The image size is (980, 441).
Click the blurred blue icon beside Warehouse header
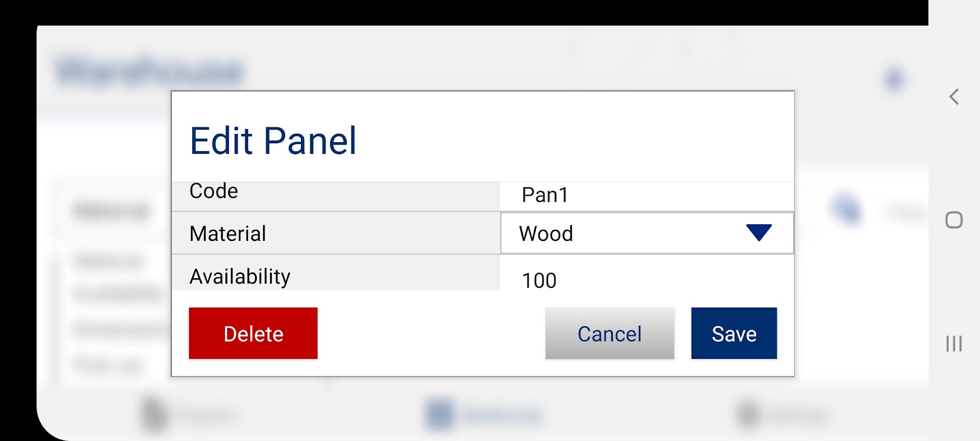click(x=894, y=79)
